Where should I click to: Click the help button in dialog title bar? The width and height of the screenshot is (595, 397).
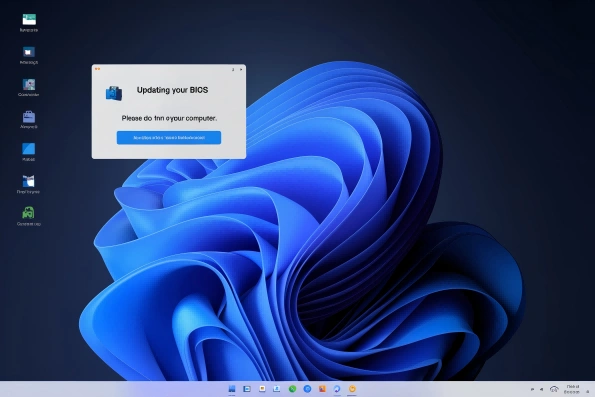click(233, 69)
